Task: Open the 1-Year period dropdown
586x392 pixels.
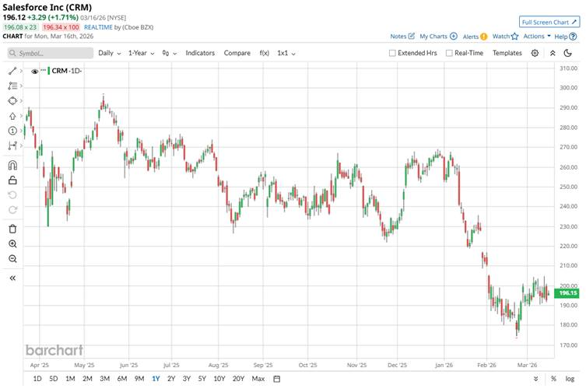Action: [x=142, y=53]
